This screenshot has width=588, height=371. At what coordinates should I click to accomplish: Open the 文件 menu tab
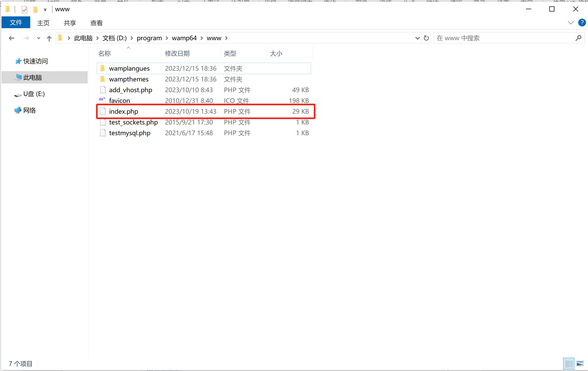click(16, 23)
